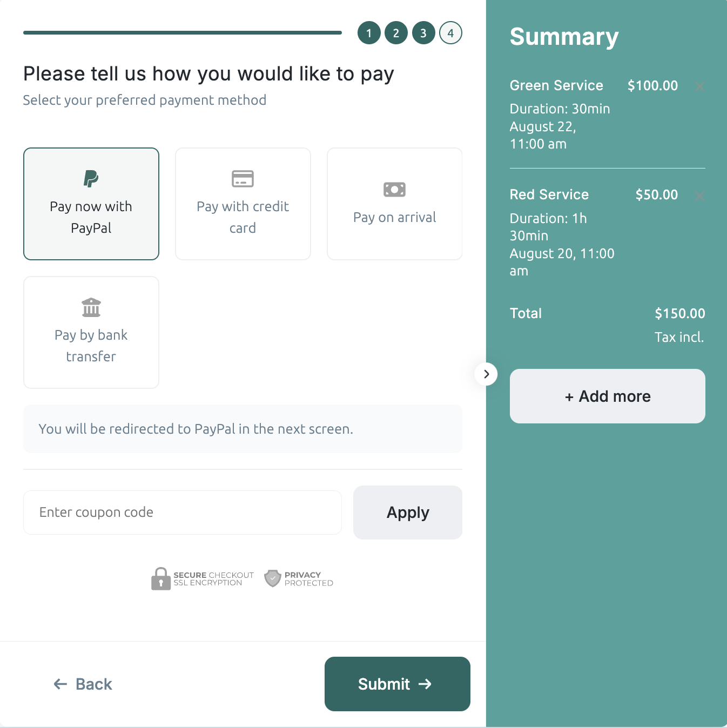727x728 pixels.
Task: Focus the Enter coupon code field
Action: click(183, 513)
